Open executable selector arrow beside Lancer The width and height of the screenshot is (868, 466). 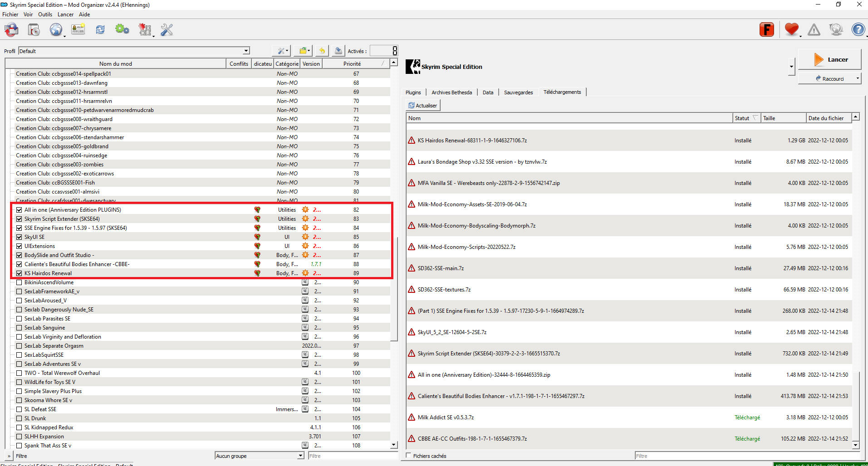(x=791, y=67)
